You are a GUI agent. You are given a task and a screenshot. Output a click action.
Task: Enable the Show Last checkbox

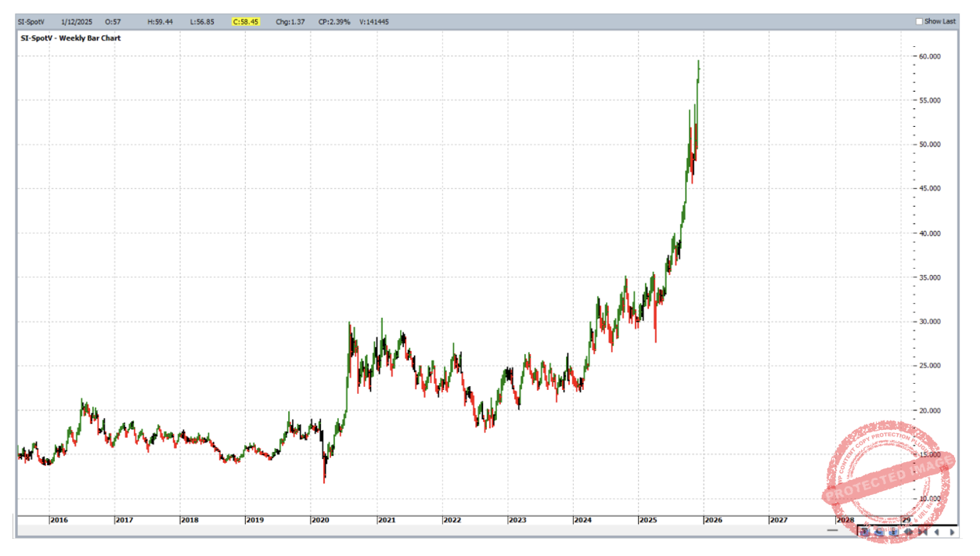[920, 21]
